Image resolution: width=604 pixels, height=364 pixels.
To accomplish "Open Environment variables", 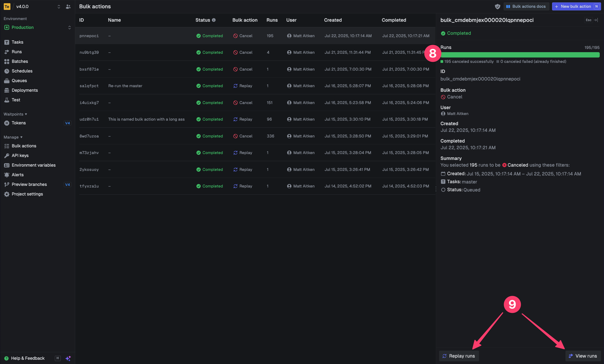I will click(x=33, y=165).
